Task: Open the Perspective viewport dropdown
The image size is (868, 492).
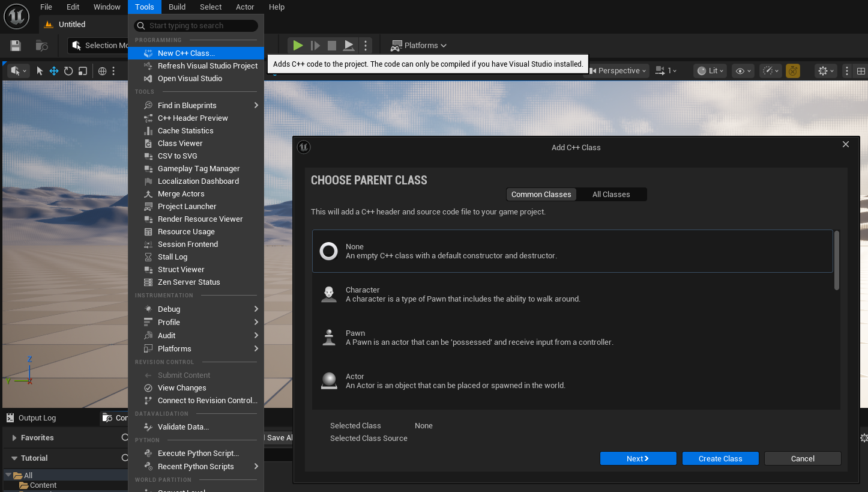Action: click(618, 71)
